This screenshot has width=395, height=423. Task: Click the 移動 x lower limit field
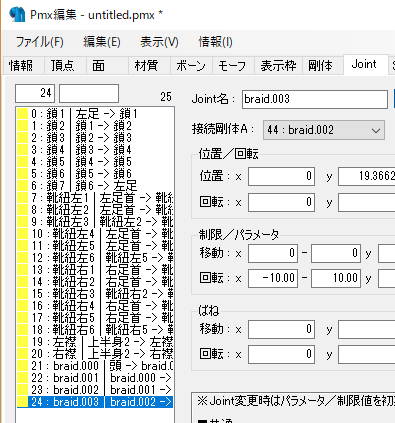[x=273, y=253]
